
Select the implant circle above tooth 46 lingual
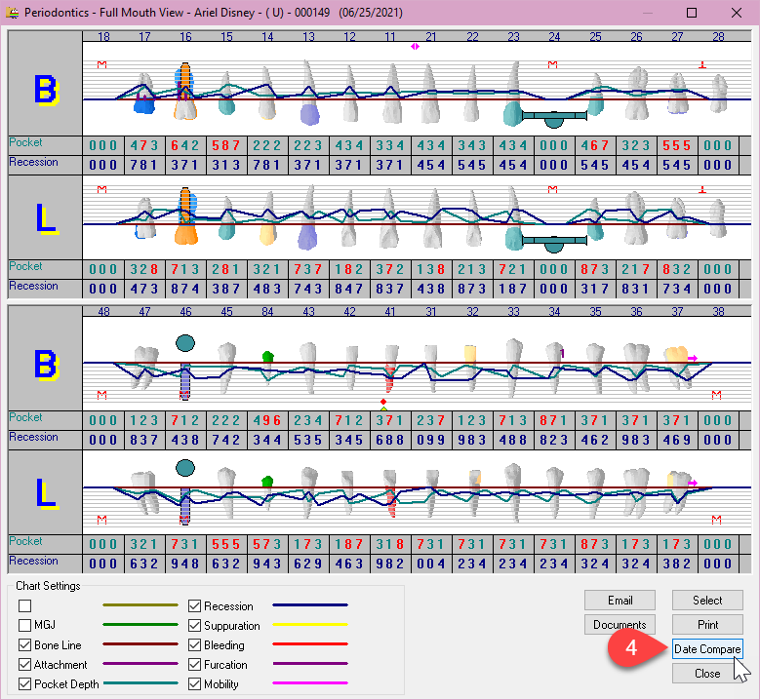185,468
